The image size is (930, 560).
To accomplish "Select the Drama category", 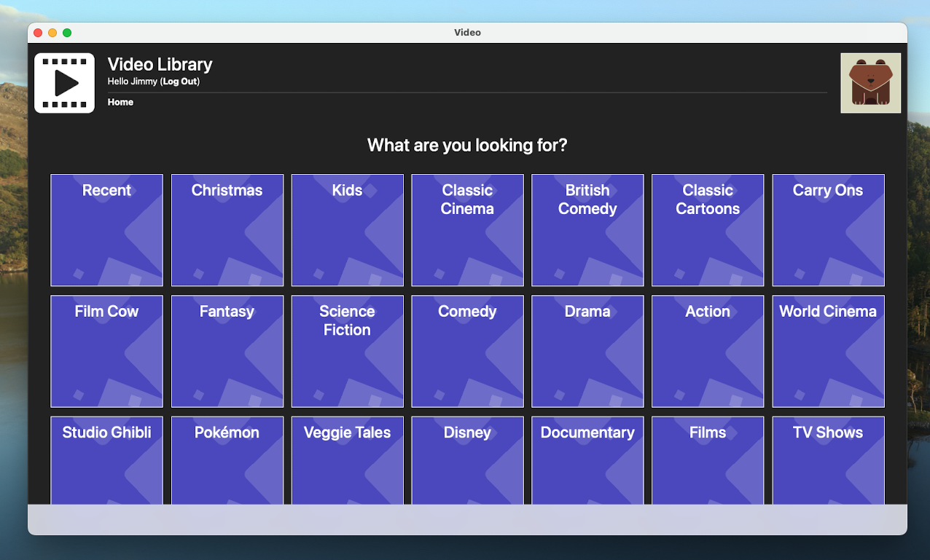I will (x=587, y=351).
